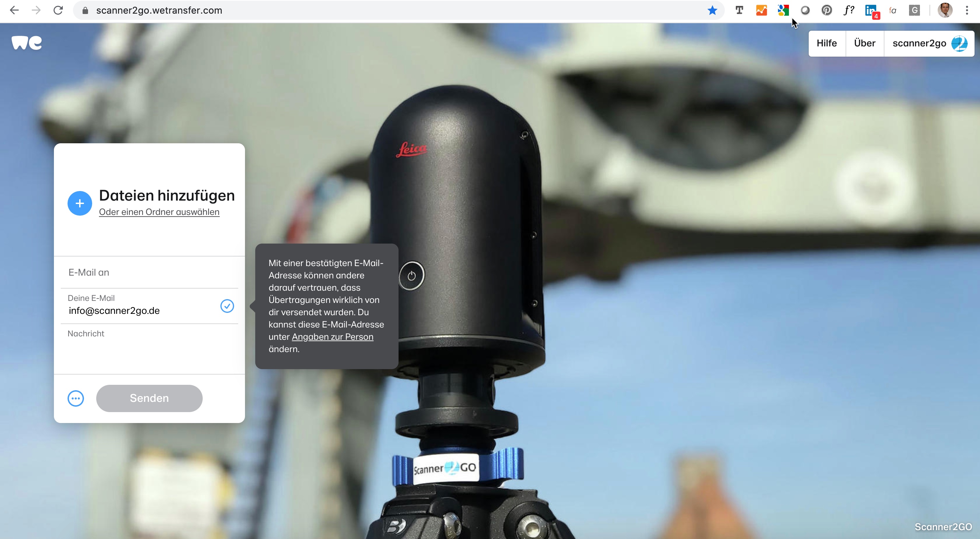Click the 'Dateien hinzufügen' heading

pyautogui.click(x=167, y=195)
